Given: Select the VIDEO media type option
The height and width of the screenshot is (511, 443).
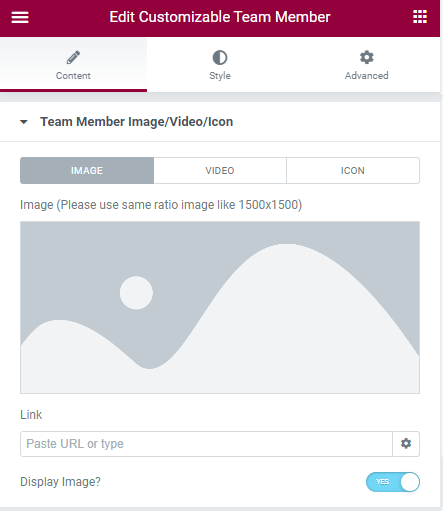Looking at the screenshot, I should 220,170.
